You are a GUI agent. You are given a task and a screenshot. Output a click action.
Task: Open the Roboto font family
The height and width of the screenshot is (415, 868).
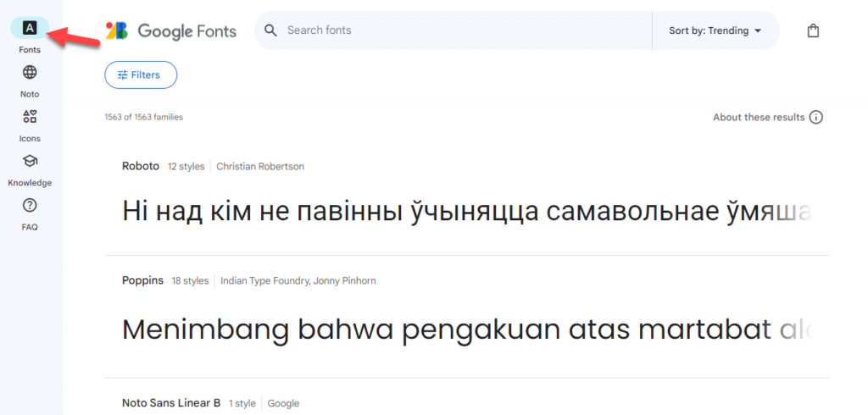pos(141,166)
